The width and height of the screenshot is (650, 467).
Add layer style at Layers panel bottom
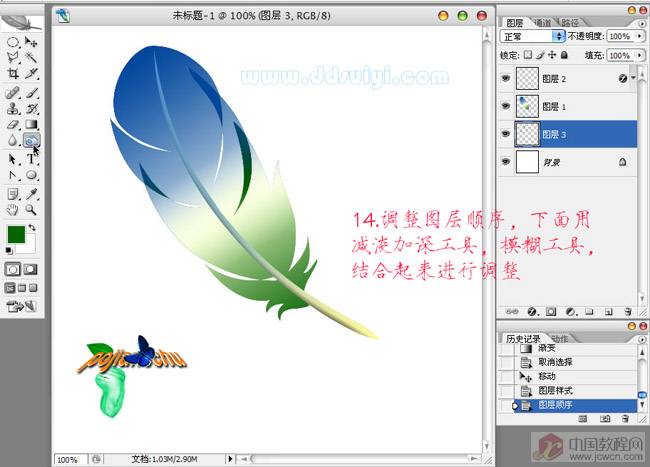point(532,312)
